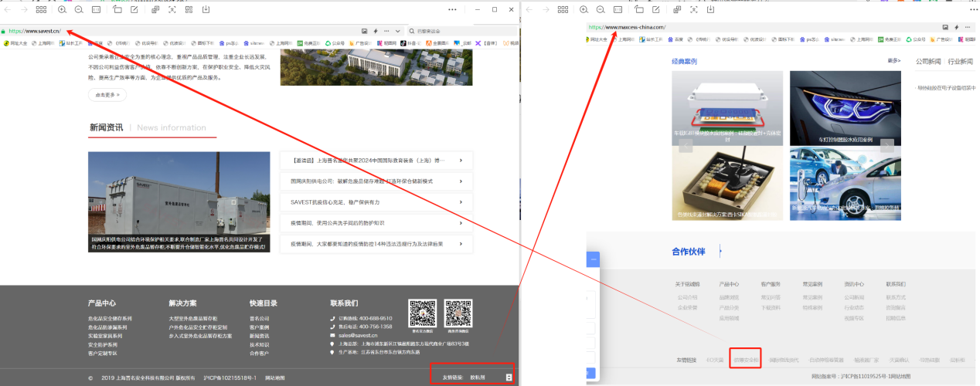
Task: Click the 合作伙伴 section heading
Action: (x=689, y=252)
